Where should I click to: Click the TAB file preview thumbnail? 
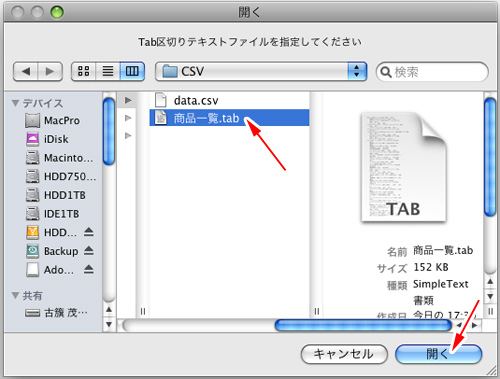(x=404, y=168)
